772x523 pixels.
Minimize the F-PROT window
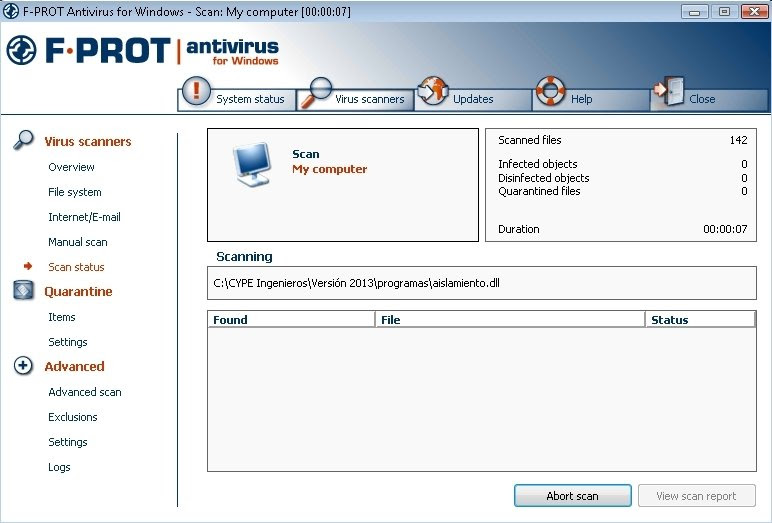coord(695,11)
